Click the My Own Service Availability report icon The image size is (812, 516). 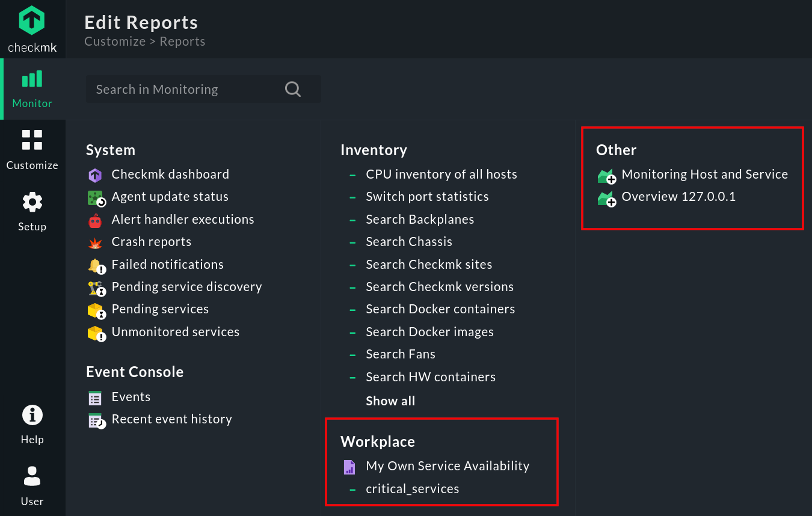[x=349, y=466]
